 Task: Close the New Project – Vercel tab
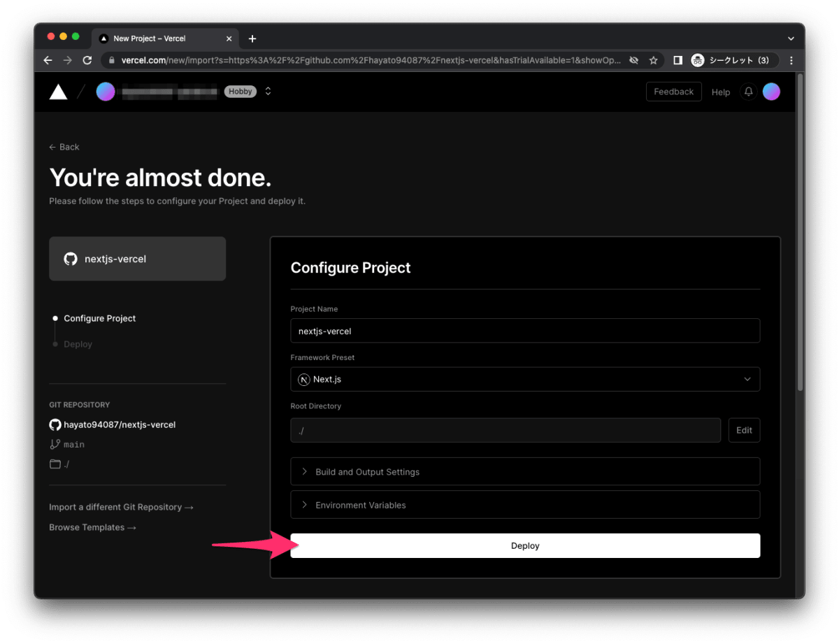(230, 38)
